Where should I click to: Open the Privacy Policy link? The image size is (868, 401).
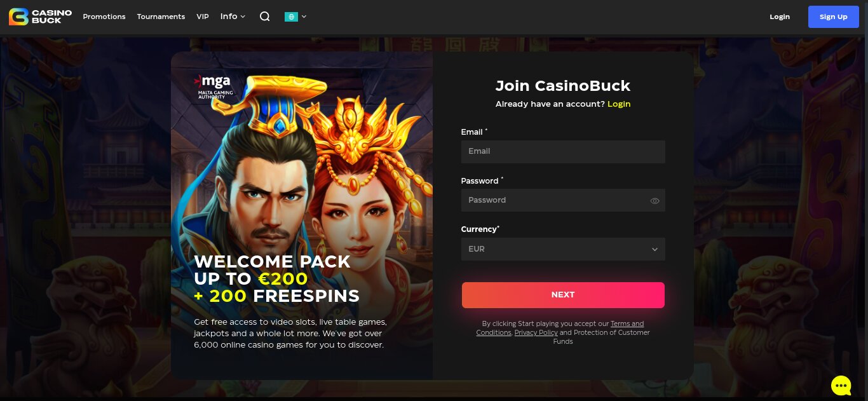pos(536,332)
